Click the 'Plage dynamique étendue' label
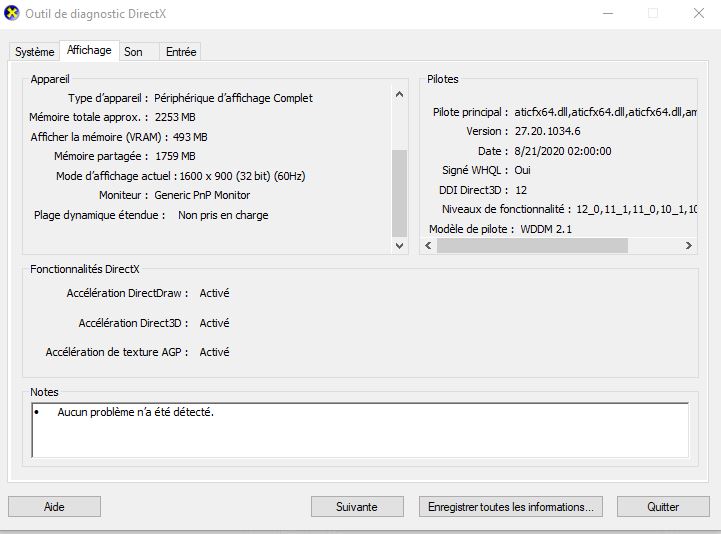Image resolution: width=721 pixels, height=534 pixels. pos(99,215)
